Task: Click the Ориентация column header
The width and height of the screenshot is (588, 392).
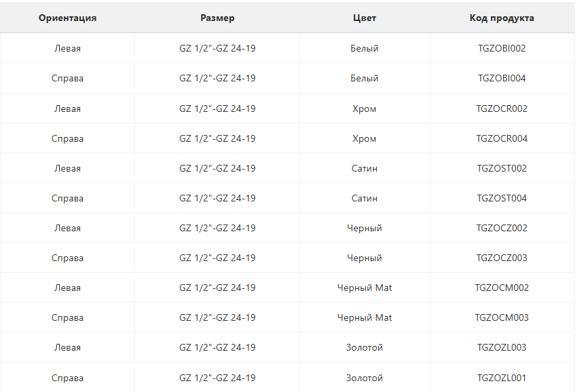Action: [67, 18]
